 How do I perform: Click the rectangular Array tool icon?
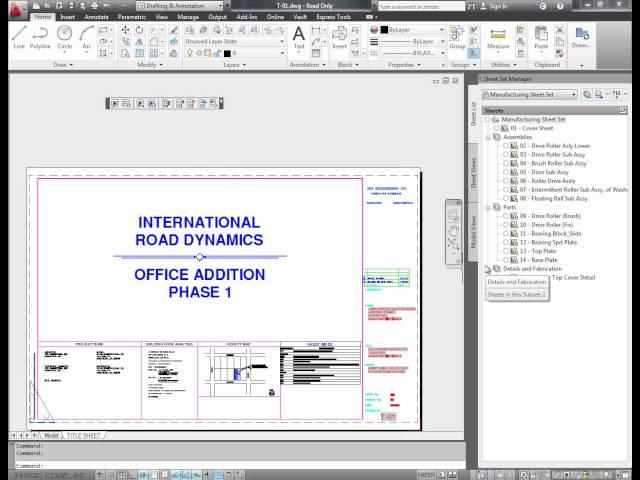[x=154, y=53]
